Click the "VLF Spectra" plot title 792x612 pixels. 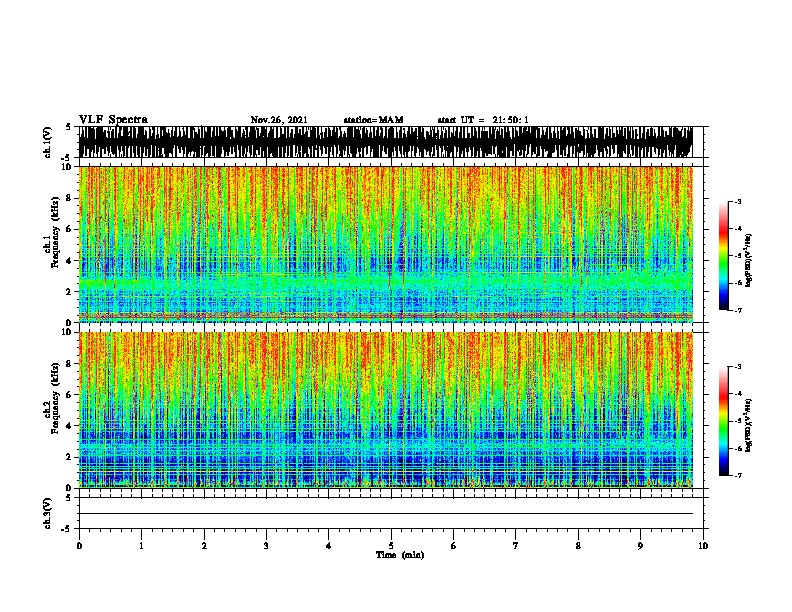(x=113, y=119)
